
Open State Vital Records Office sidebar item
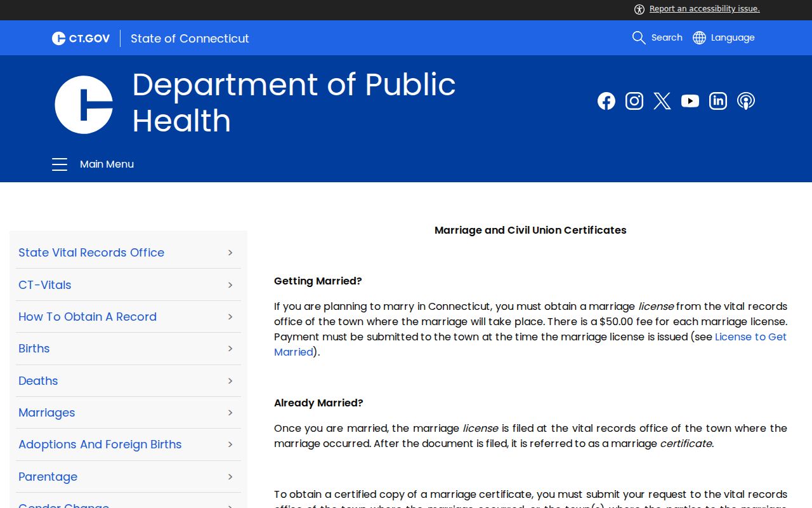tap(91, 253)
